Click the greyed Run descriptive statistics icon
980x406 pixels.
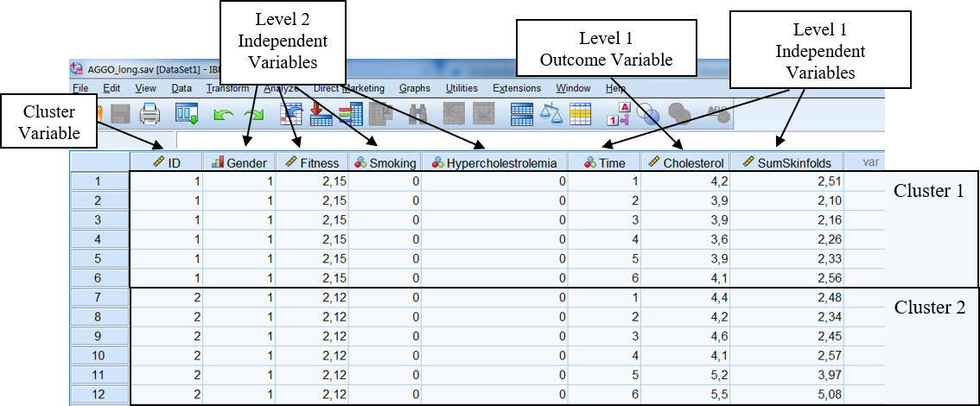381,114
